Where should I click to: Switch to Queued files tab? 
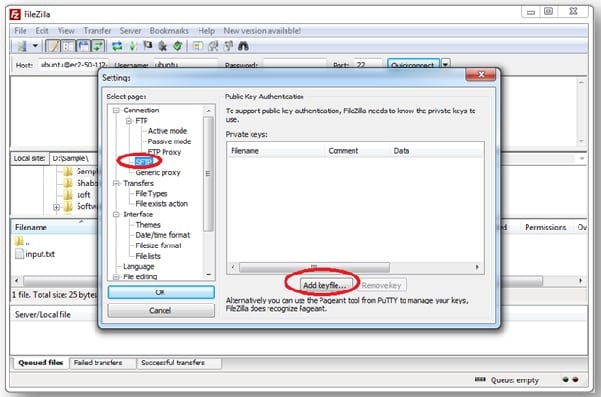coord(41,363)
